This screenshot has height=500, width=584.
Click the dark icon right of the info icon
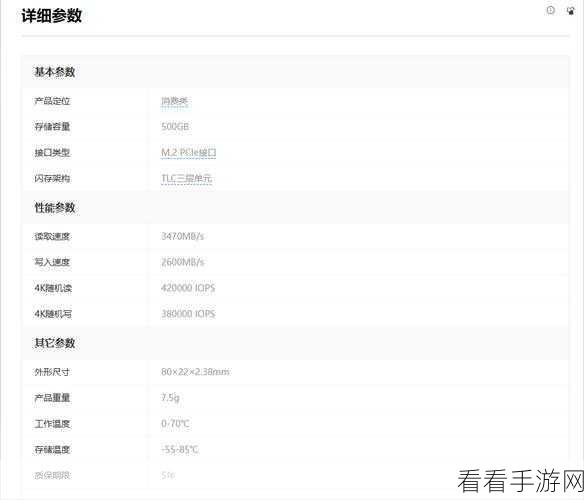(x=570, y=11)
